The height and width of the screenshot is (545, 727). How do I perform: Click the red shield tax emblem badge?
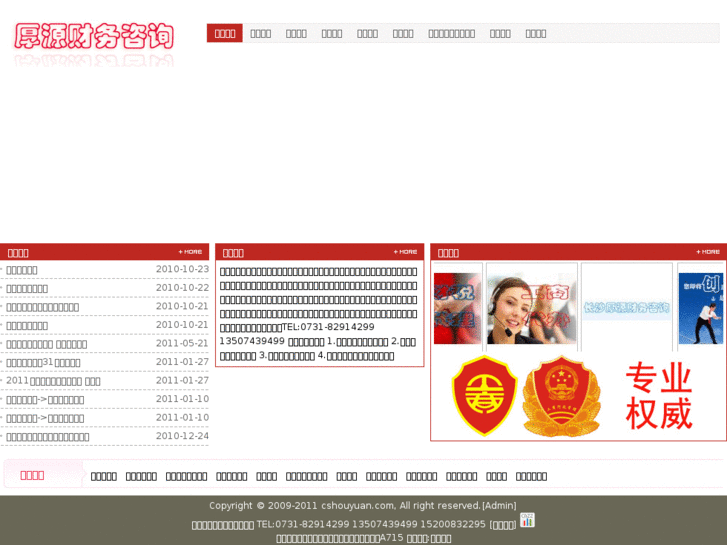[485, 396]
